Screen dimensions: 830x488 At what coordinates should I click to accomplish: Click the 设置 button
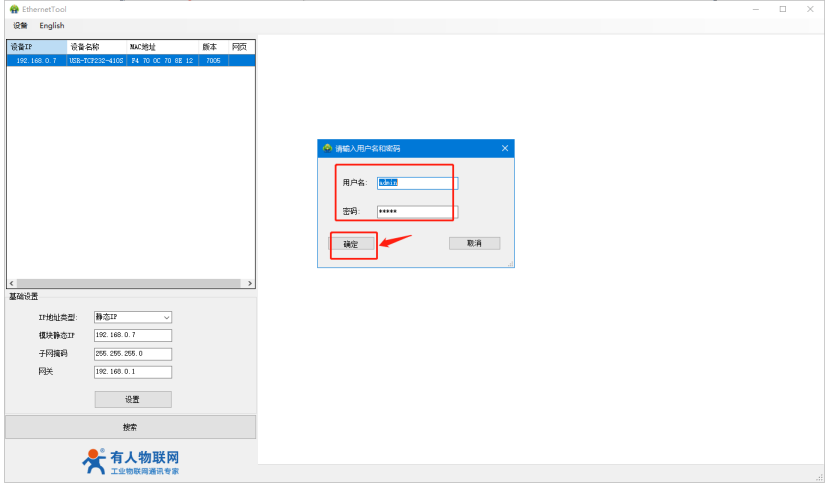pyautogui.click(x=133, y=400)
